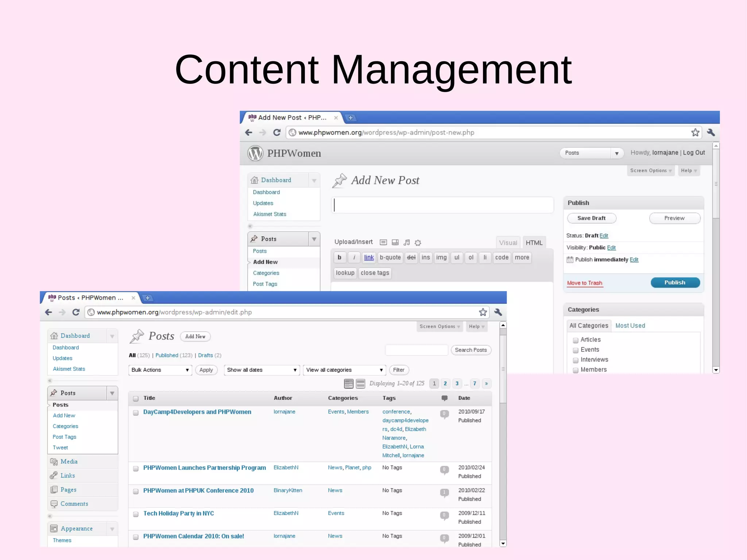Bookmark star in Posts window address bar
This screenshot has height=560, width=747.
pyautogui.click(x=483, y=312)
